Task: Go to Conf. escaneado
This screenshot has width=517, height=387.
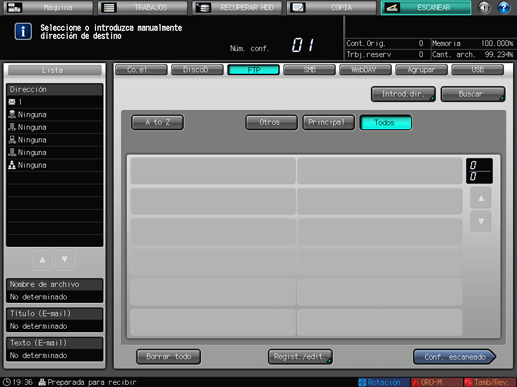Action: (x=455, y=357)
